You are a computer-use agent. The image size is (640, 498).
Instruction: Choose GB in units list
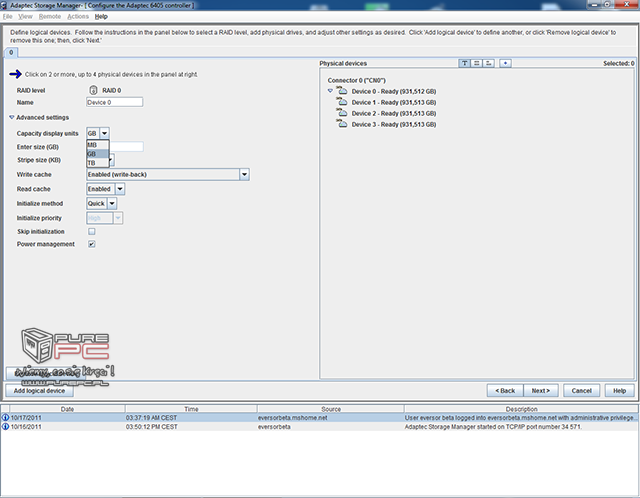click(98, 154)
